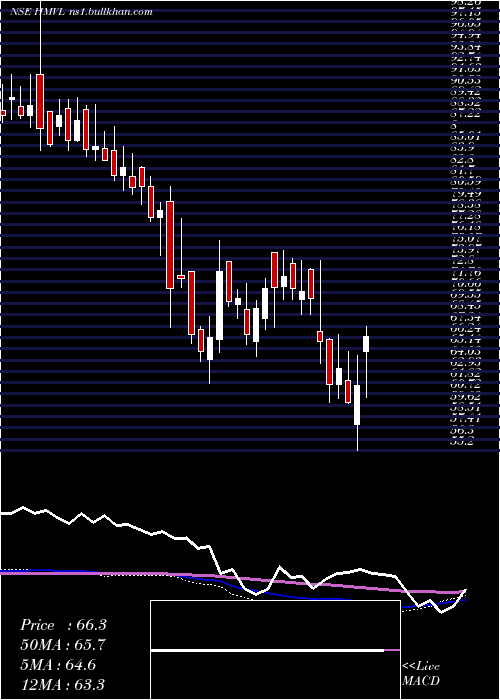Click the white-outlined MACD histogram box
This screenshot has width=500, height=700.
[275, 650]
